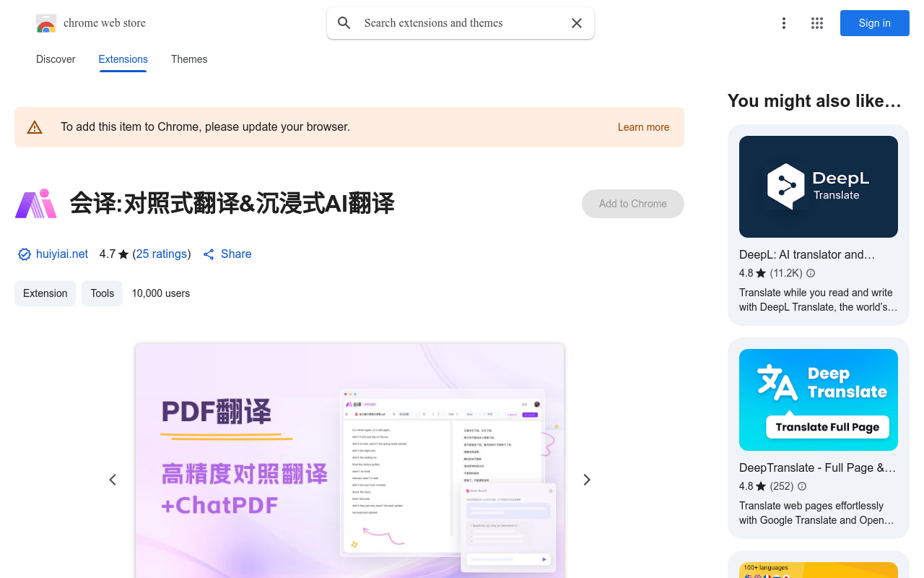The image size is (924, 578).
Task: Click the search magnifier icon
Action: click(344, 22)
